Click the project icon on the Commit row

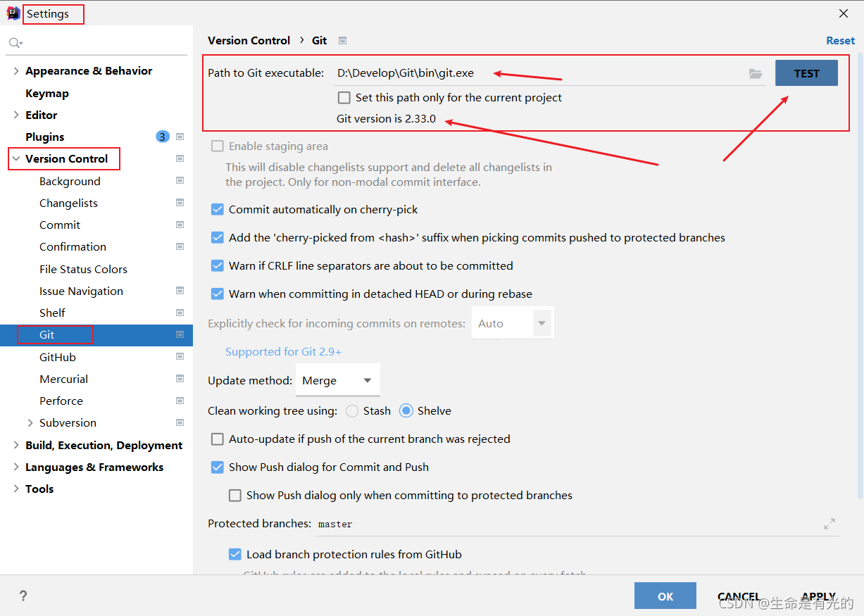180,225
